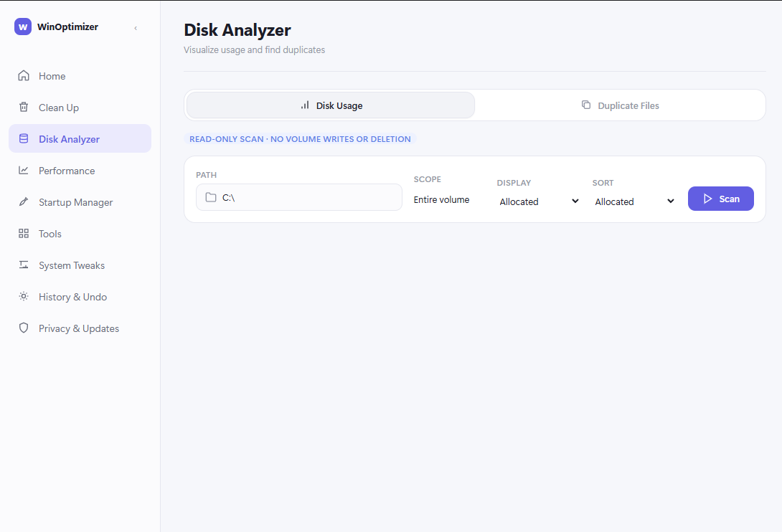This screenshot has height=532, width=782.
Task: Collapse the sidebar with the chevron arrow
Action: click(x=136, y=28)
